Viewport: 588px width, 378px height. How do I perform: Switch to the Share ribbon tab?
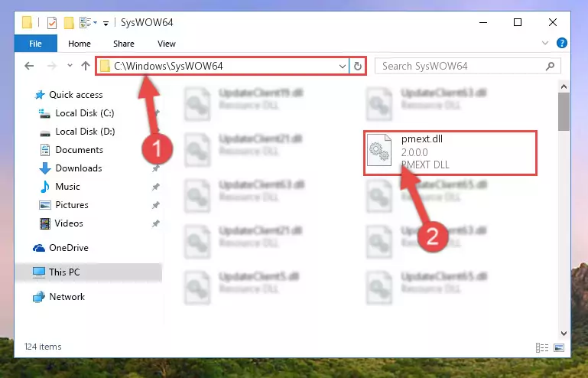pos(124,44)
